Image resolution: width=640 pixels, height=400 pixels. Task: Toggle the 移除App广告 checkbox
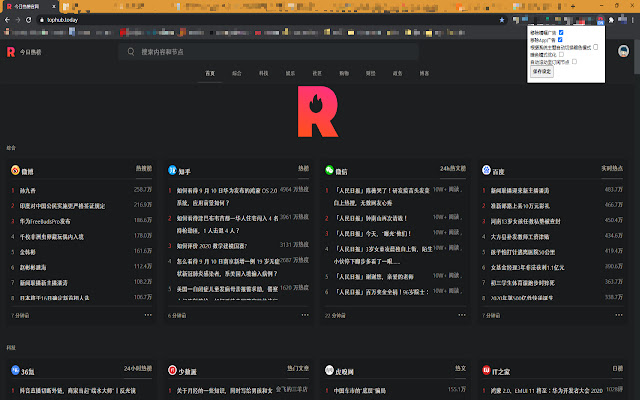(x=560, y=40)
